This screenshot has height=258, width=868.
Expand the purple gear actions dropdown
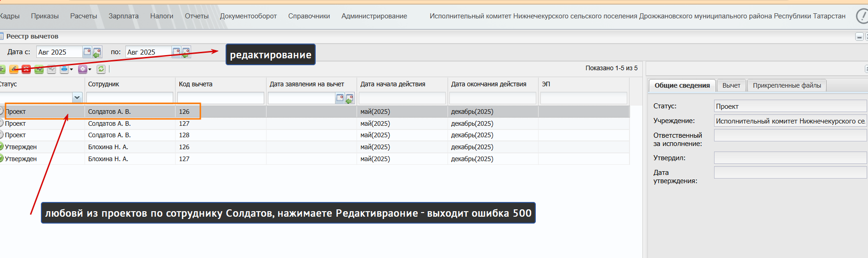pos(90,70)
